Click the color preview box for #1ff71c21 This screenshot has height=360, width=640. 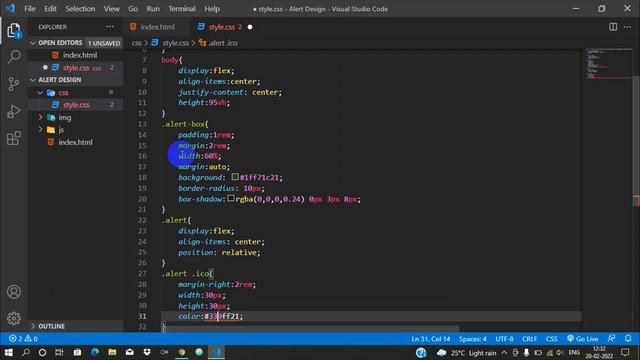point(235,177)
